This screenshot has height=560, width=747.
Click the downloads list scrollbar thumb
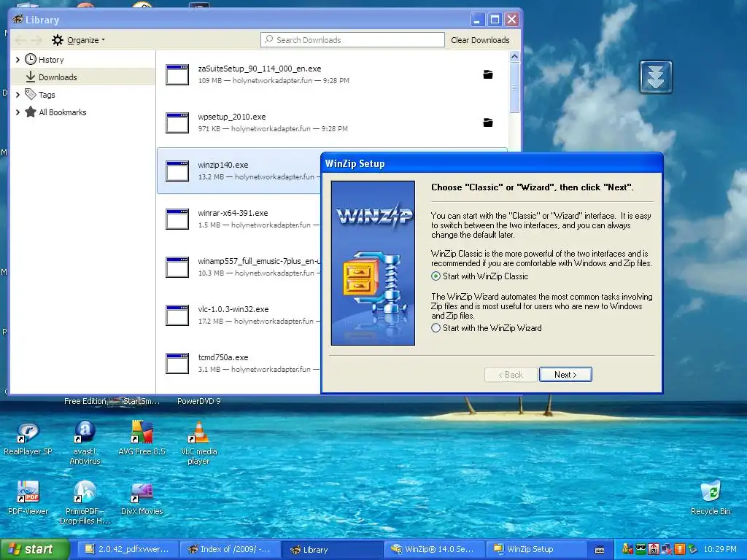pos(514,87)
